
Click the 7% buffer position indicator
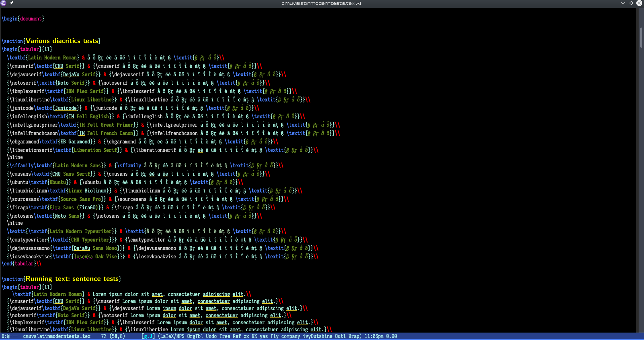[x=104, y=336]
